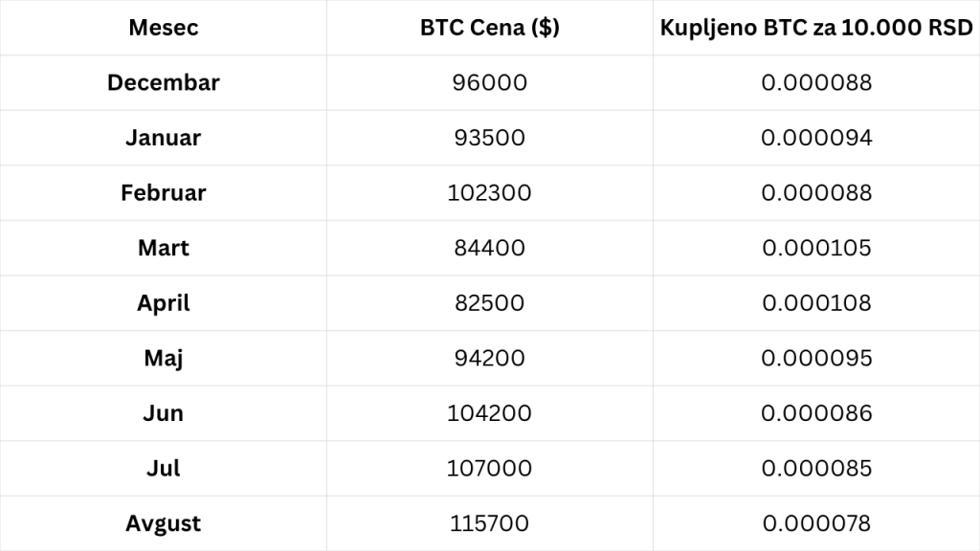The width and height of the screenshot is (980, 551).
Task: Click the Kupljeno BTC za 10.000 RSD header
Action: pos(816,28)
